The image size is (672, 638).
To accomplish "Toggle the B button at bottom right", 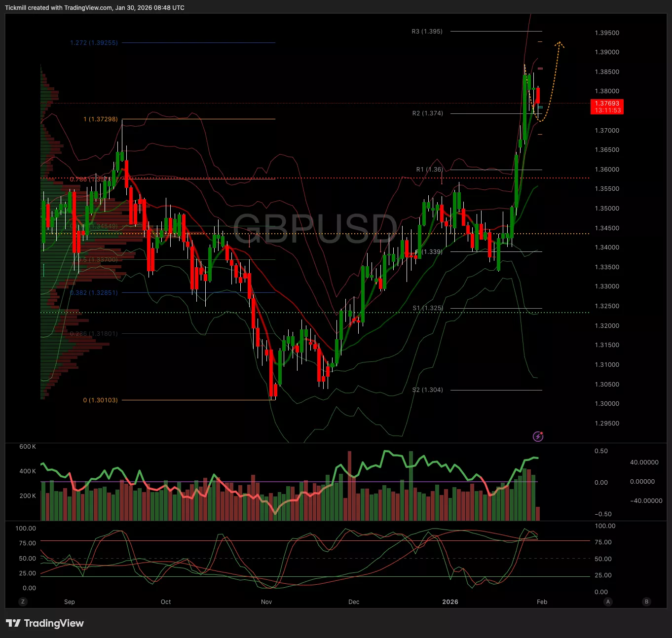I will click(x=646, y=602).
